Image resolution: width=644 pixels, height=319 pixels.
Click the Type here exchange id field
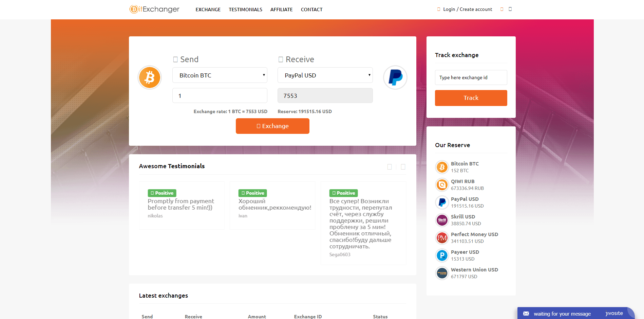coord(471,77)
